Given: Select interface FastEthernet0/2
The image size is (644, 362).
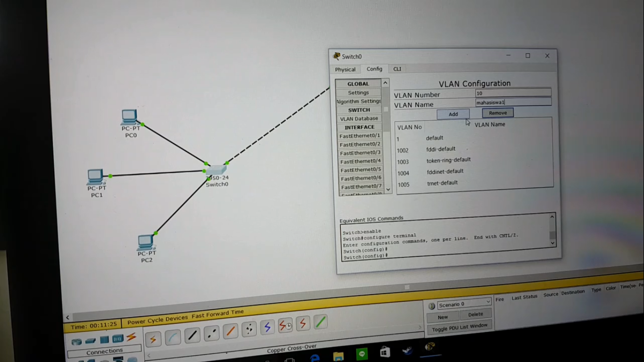Looking at the screenshot, I should click(360, 145).
